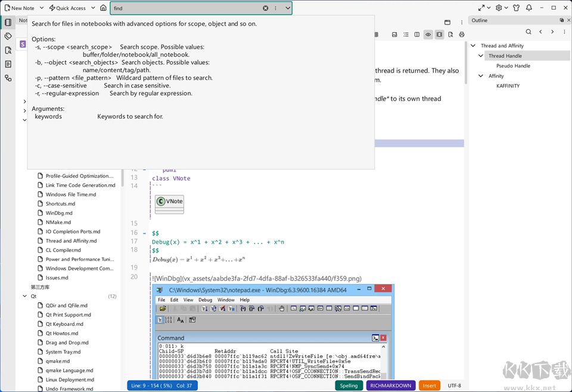Open the three-dot menu inside search box
The width and height of the screenshot is (572, 392).
point(275,8)
